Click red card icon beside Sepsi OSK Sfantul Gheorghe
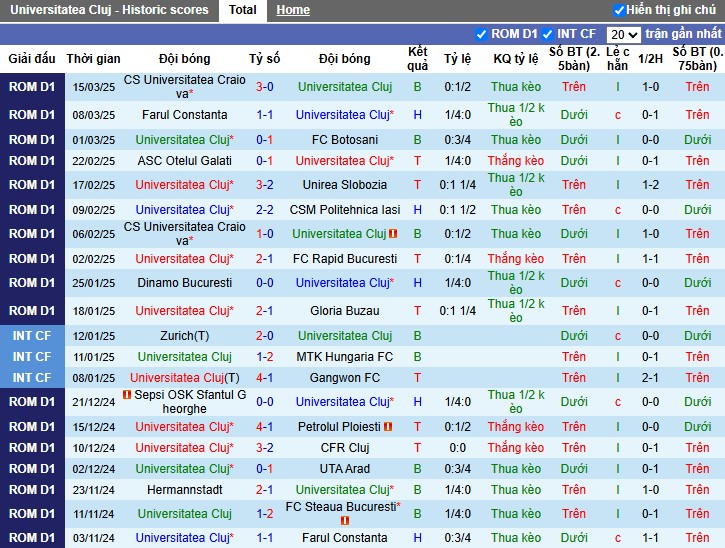 tap(127, 395)
